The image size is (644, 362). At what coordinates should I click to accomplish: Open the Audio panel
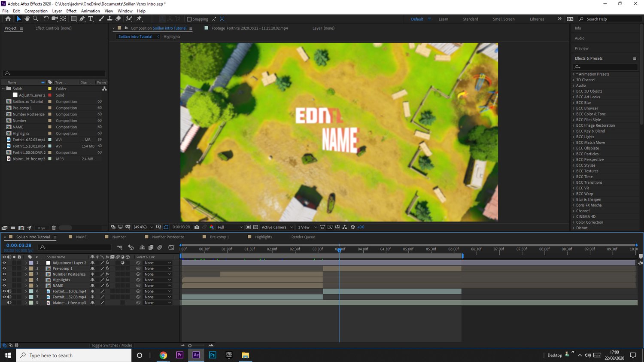pyautogui.click(x=580, y=38)
